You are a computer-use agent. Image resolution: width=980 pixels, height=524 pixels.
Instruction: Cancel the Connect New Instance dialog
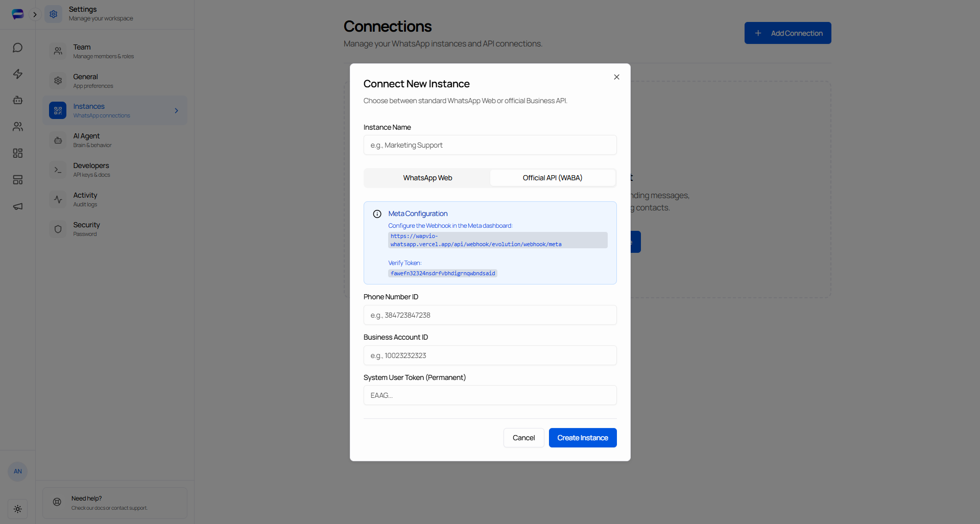[523, 438]
